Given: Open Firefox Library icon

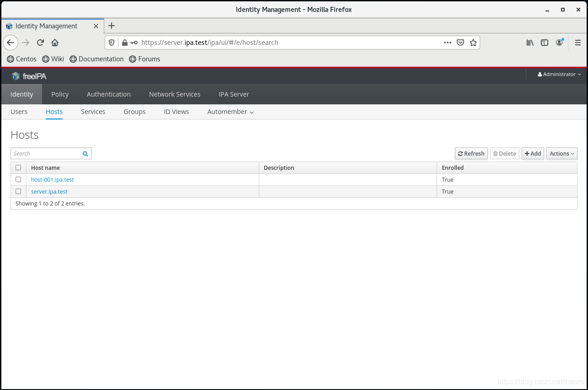Looking at the screenshot, I should pos(530,43).
